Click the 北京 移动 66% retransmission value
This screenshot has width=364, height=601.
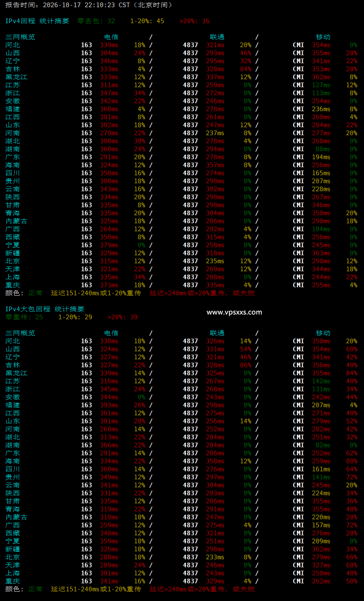(x=352, y=557)
